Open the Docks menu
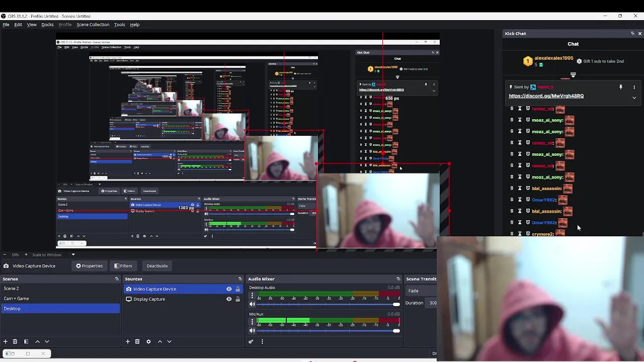This screenshot has height=362, width=644. [47, 25]
